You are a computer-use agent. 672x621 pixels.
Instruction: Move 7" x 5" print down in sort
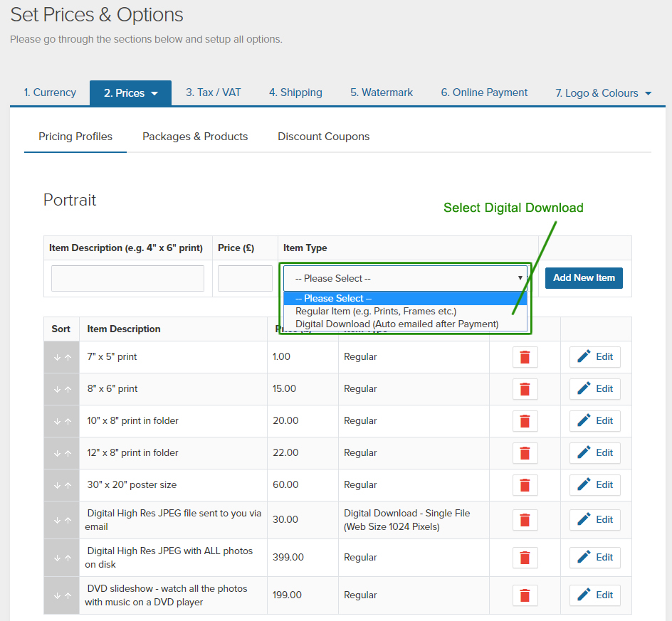tap(57, 357)
